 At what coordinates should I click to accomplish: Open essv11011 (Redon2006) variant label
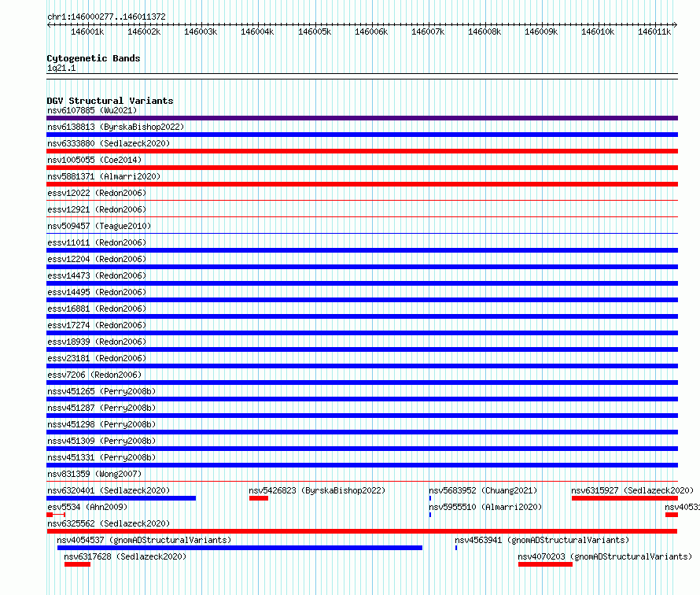[x=97, y=242]
